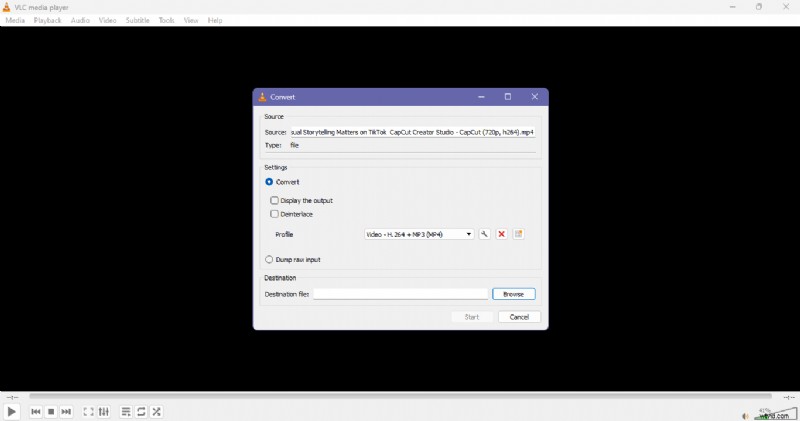Create a new profile icon

point(518,234)
